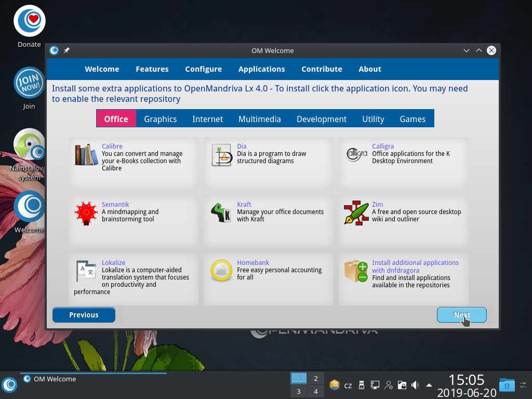Click the Homebank accounting icon
This screenshot has width=532, height=399.
point(221,271)
